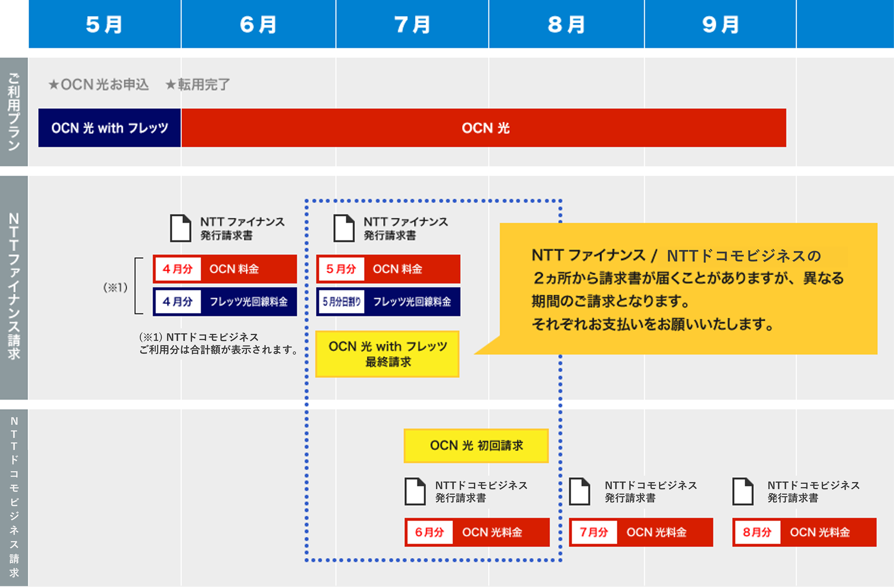This screenshot has height=588, width=894.
Task: Click the navy OCN 光 with フレッツ plan bar
Action: click(110, 128)
